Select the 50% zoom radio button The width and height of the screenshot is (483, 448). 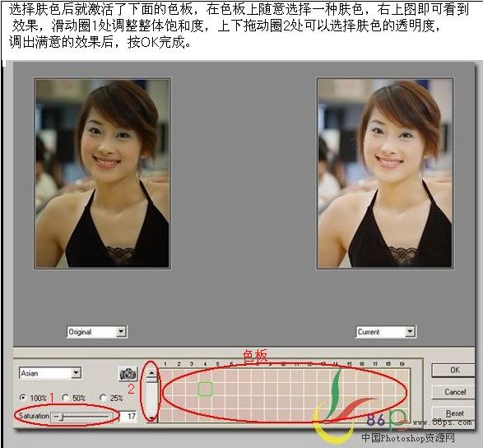pyautogui.click(x=65, y=398)
